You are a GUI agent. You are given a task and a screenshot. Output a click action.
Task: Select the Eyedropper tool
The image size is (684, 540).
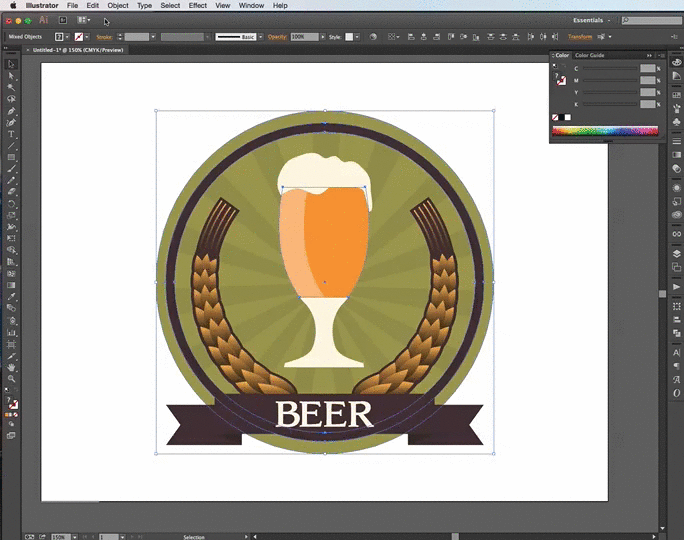11,297
